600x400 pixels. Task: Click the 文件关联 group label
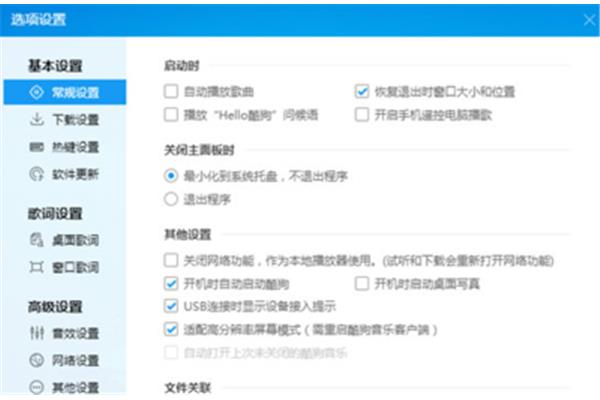pyautogui.click(x=188, y=388)
